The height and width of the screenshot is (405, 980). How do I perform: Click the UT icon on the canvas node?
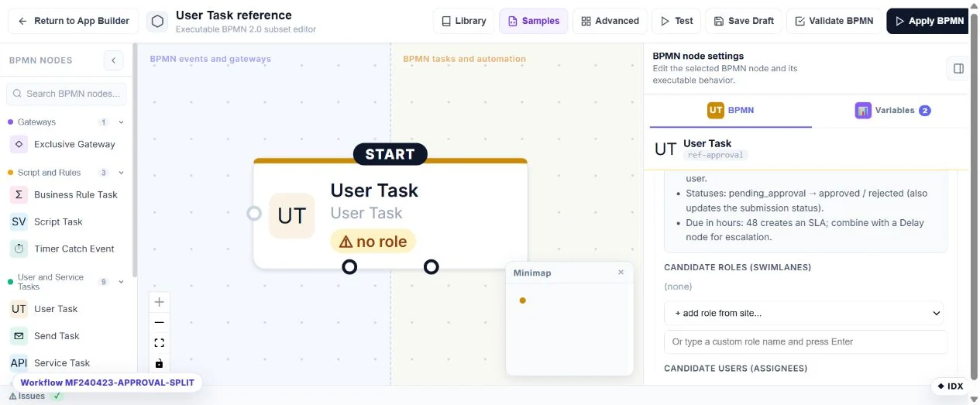coord(292,215)
